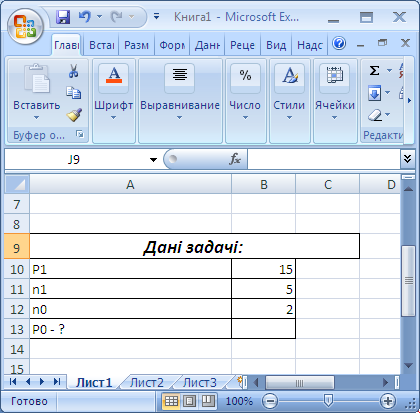Click the fx insert function button
The image size is (420, 413).
(x=235, y=159)
